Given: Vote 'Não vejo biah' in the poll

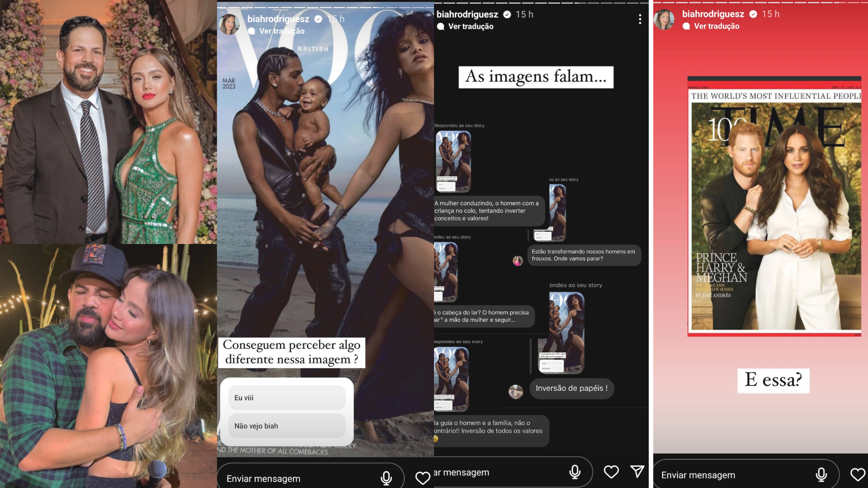Looking at the screenshot, I should (287, 426).
